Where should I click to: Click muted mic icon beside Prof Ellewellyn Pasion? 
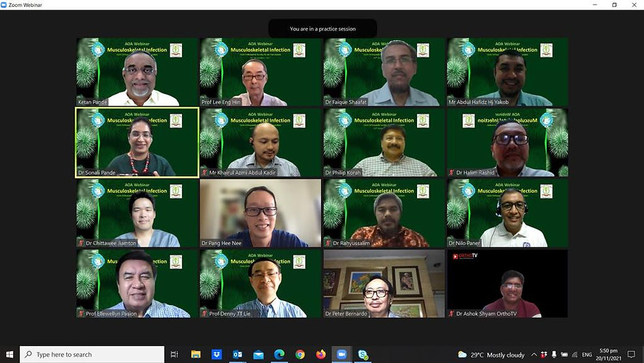pos(81,314)
